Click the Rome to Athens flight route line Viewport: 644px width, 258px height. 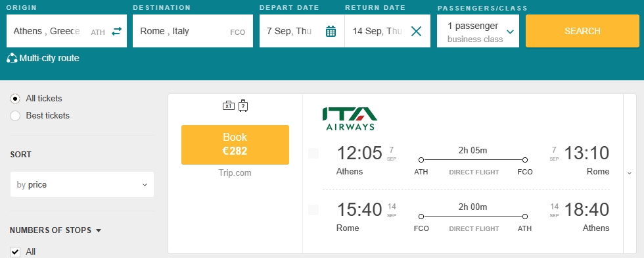472,217
